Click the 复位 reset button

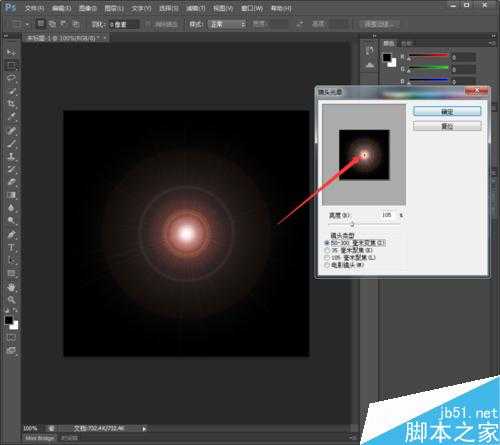447,126
